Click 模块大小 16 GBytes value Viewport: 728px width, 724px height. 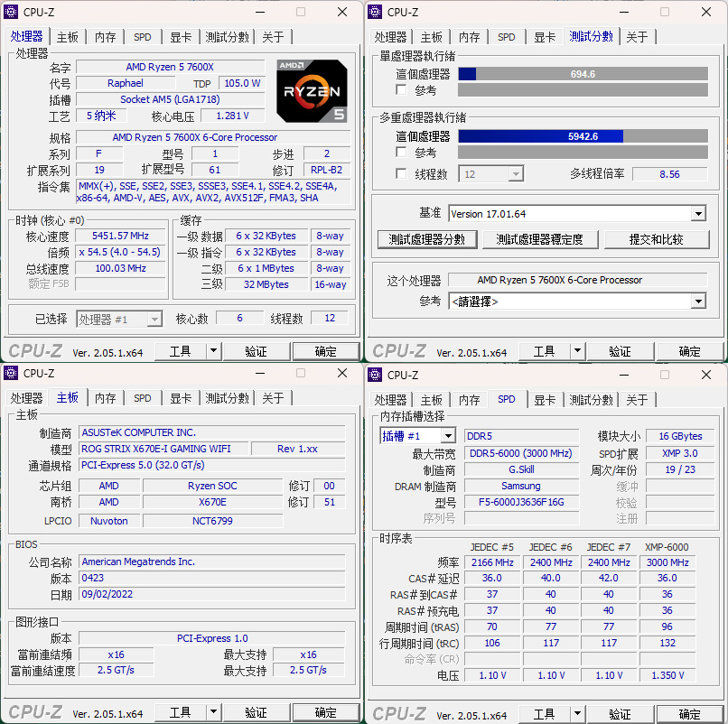(x=680, y=436)
